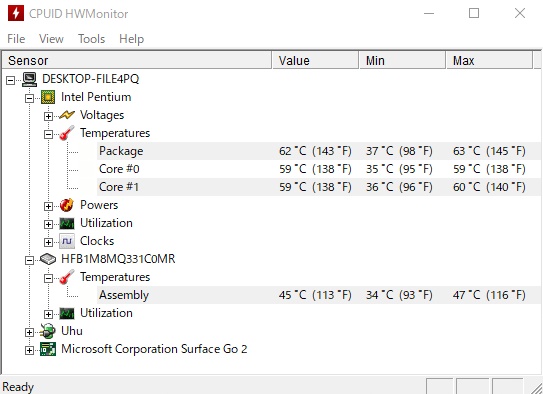Click the CPU Utilization graph icon
The width and height of the screenshot is (543, 394).
pos(67,223)
